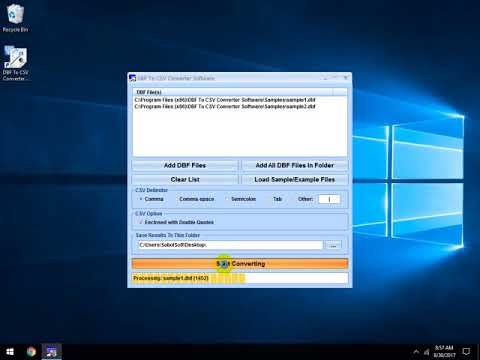Click Load Sample/Example Files button
The height and width of the screenshot is (360, 480).
coord(295,180)
